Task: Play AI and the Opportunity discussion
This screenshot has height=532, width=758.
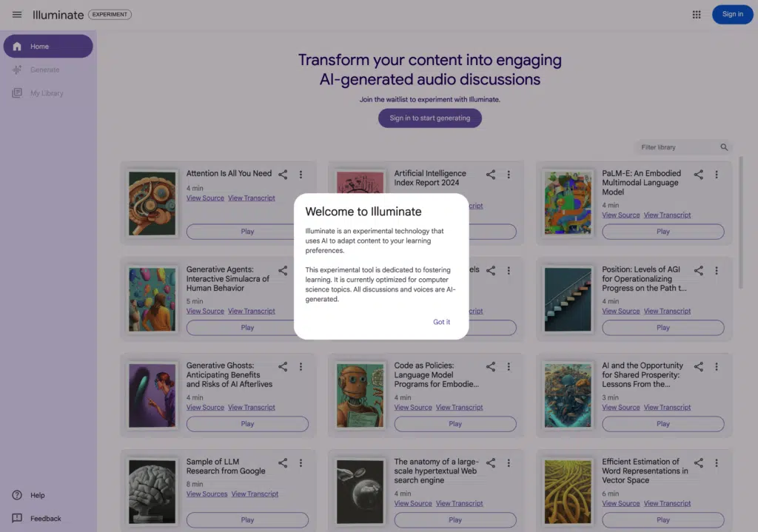Action: pos(663,424)
